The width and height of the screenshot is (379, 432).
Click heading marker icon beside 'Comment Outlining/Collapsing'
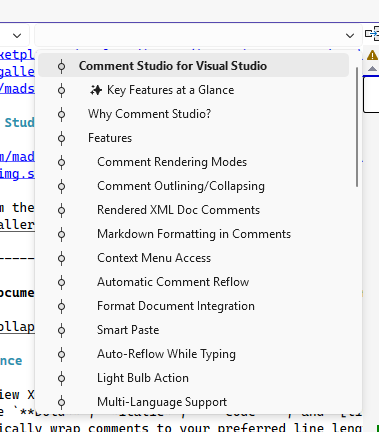pos(61,186)
